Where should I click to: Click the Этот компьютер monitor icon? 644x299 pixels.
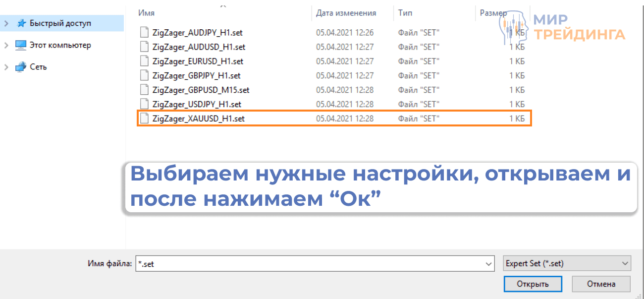pyautogui.click(x=21, y=45)
